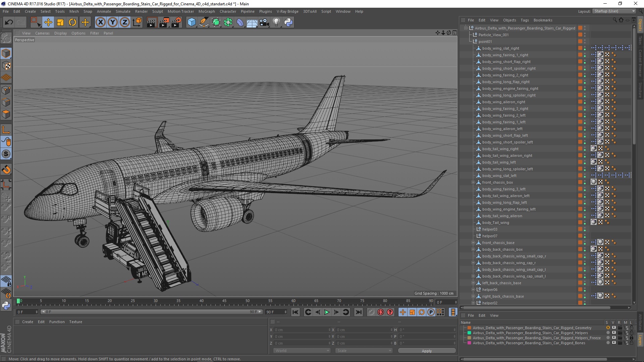644x362 pixels.
Task: Go to end of animation
Action: pos(359,312)
